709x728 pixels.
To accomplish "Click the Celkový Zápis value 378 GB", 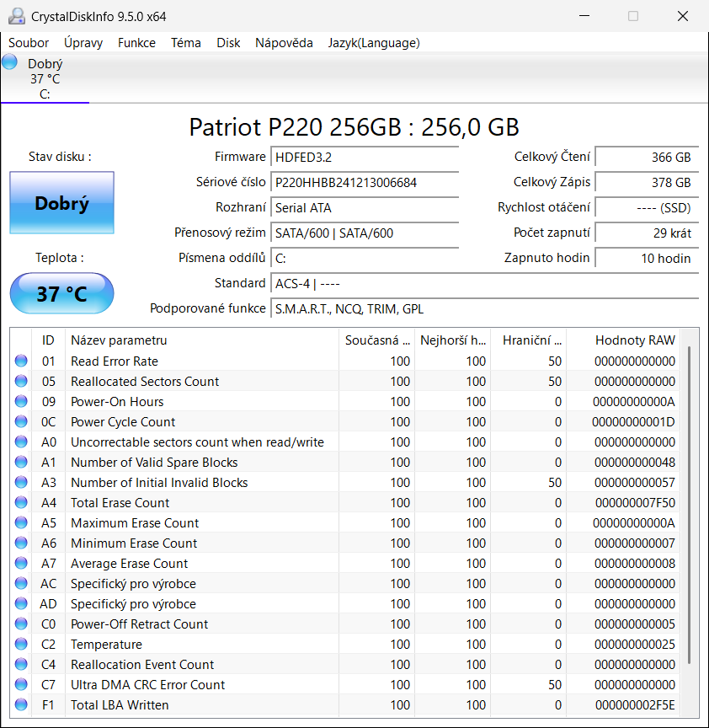I will click(x=647, y=183).
